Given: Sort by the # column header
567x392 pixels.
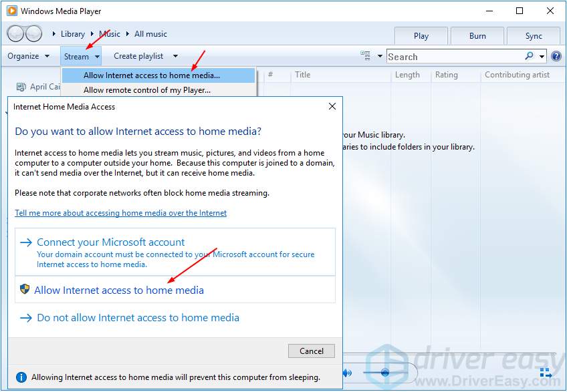Looking at the screenshot, I should (x=271, y=75).
